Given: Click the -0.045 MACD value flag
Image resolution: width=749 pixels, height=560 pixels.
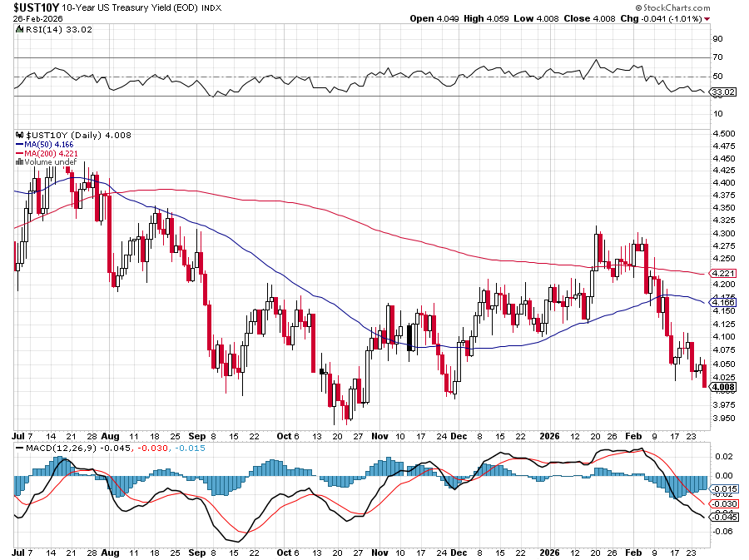Looking at the screenshot, I should coord(719,517).
